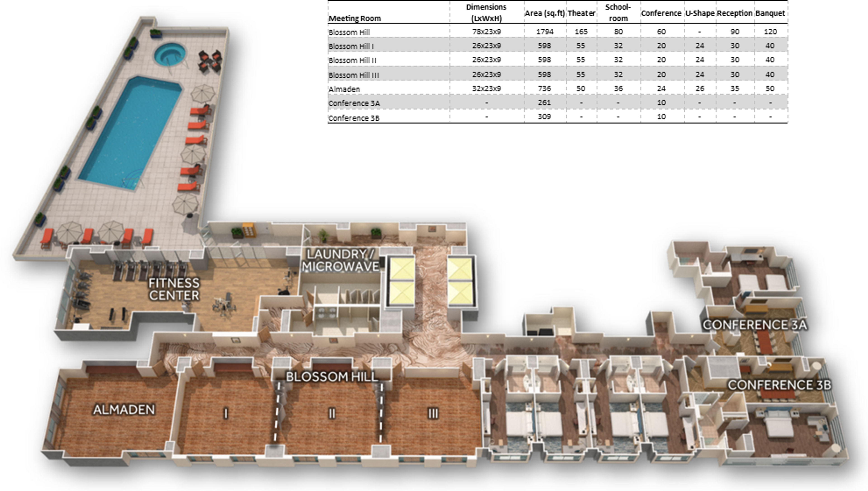
Task: Click the Blossom Hill II row name
Action: coord(352,61)
